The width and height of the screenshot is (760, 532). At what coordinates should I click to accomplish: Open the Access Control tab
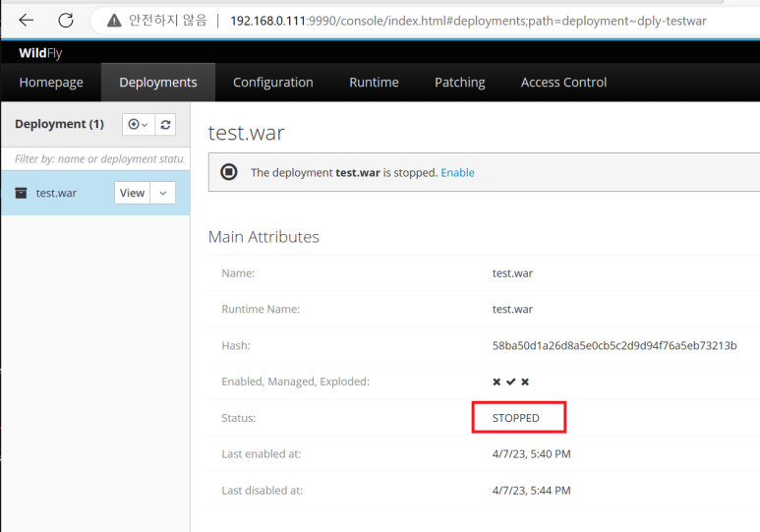click(x=563, y=83)
